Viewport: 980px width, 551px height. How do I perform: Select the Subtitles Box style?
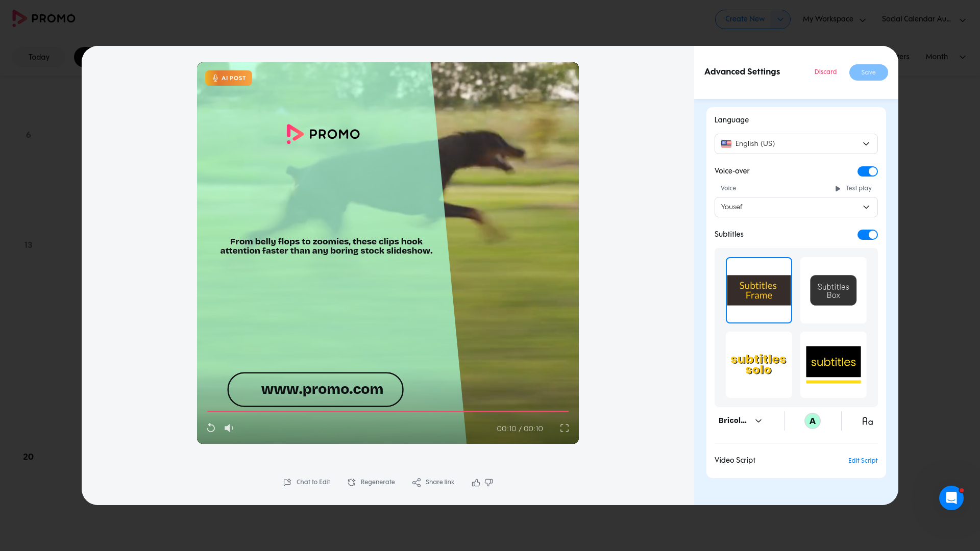tap(833, 290)
